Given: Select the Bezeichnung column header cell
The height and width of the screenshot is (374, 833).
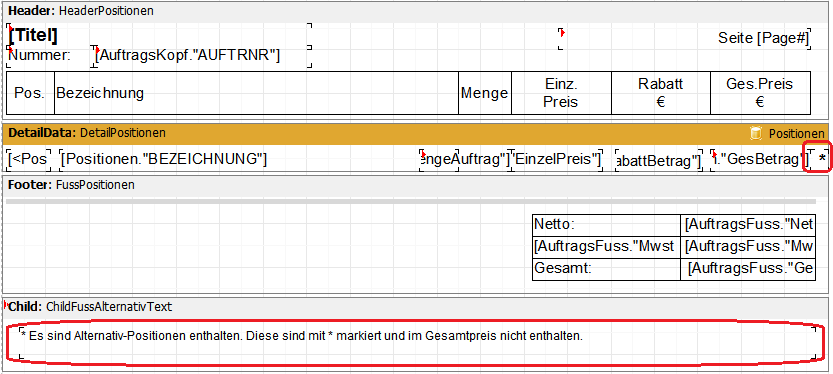Looking at the screenshot, I should [x=256, y=93].
